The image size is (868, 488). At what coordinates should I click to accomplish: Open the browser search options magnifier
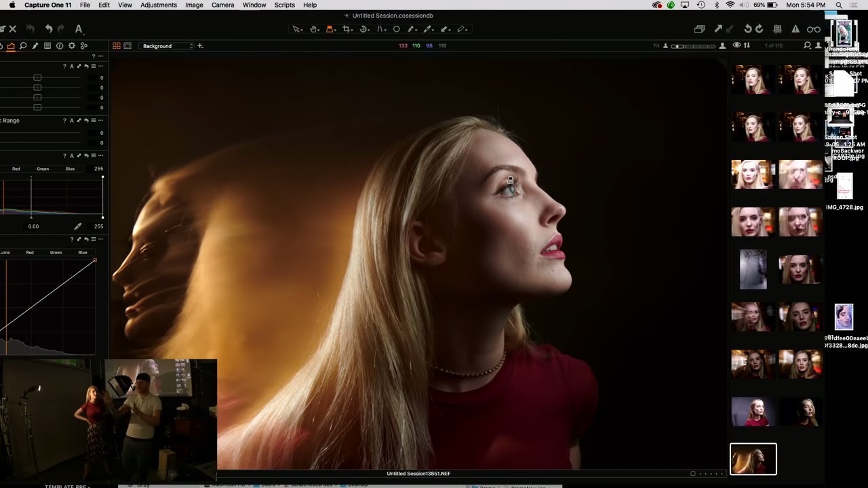click(808, 45)
